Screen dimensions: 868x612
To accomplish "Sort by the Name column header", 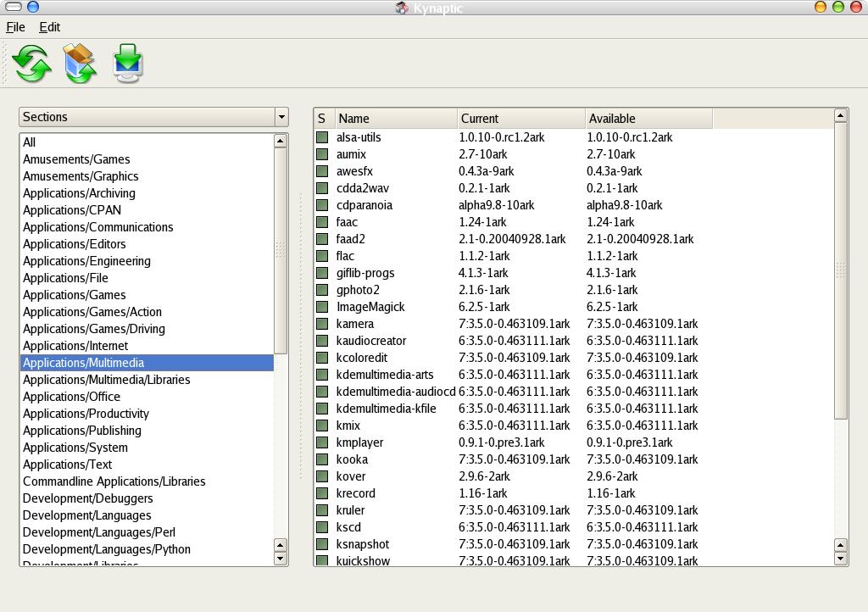I will [x=397, y=119].
